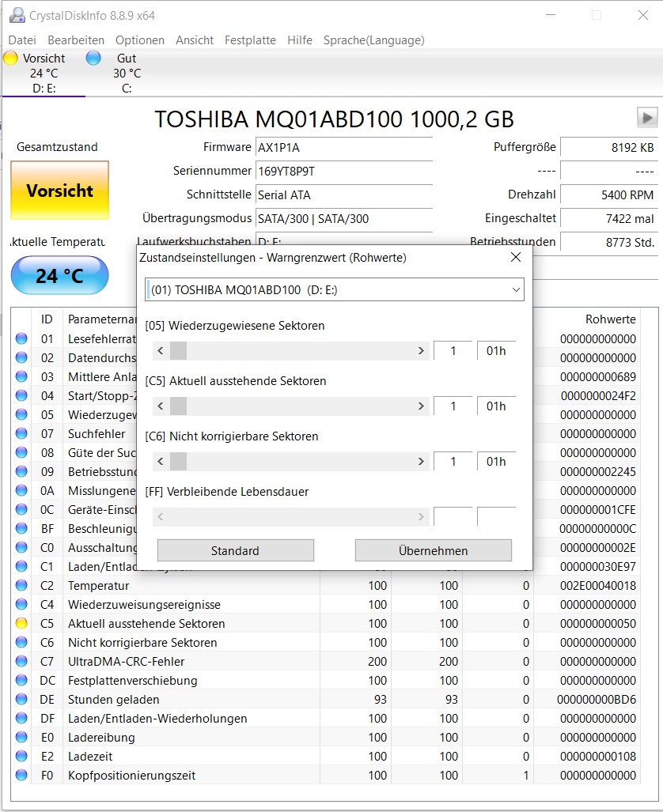
Task: Click the ID column header
Action: pyautogui.click(x=47, y=319)
